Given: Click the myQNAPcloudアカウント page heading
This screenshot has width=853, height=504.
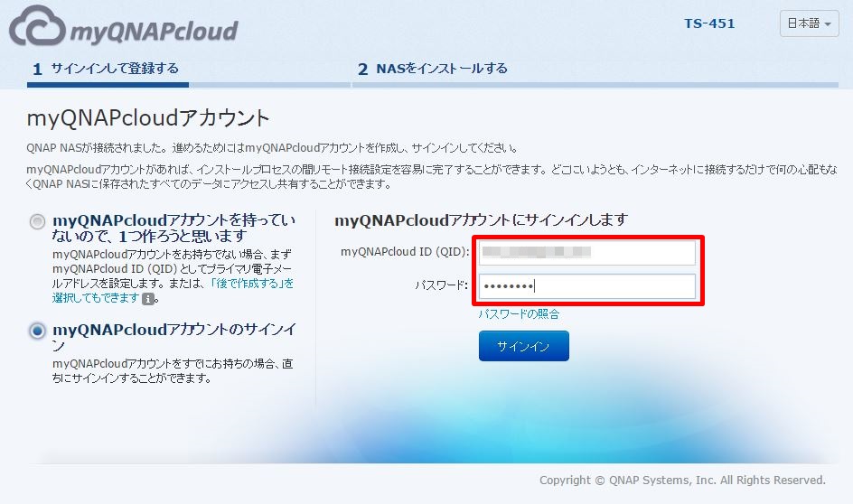Looking at the screenshot, I should (x=148, y=118).
